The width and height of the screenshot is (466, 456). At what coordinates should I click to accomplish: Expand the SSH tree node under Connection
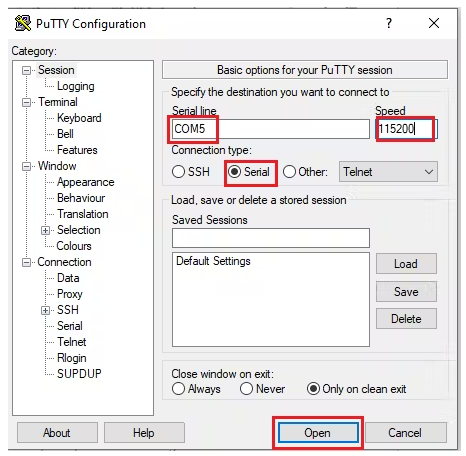click(45, 310)
